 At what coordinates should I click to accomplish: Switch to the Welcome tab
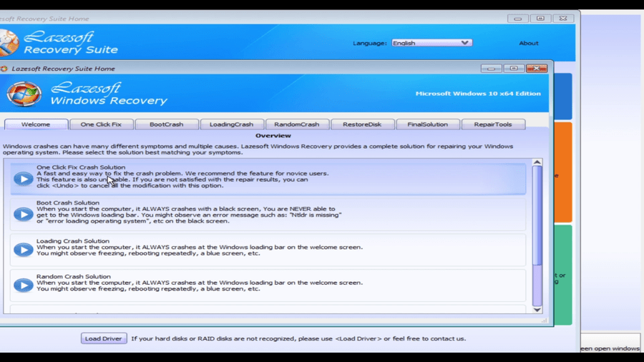click(x=36, y=124)
